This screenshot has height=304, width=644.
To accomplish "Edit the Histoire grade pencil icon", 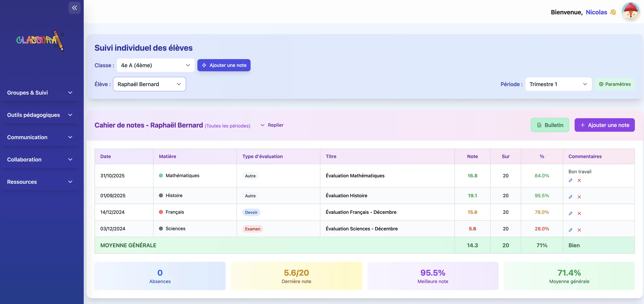I will tap(571, 197).
